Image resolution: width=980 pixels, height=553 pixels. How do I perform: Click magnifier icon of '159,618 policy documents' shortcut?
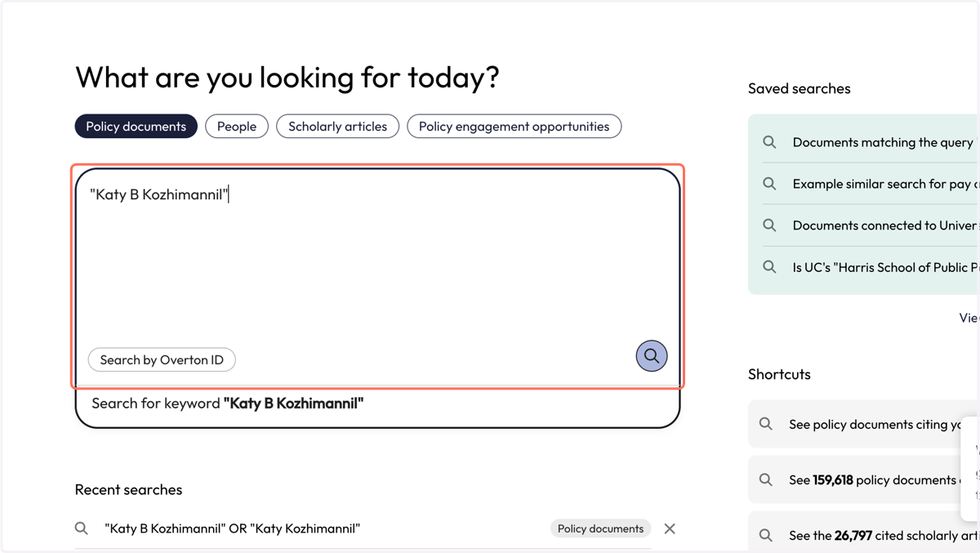(x=766, y=479)
